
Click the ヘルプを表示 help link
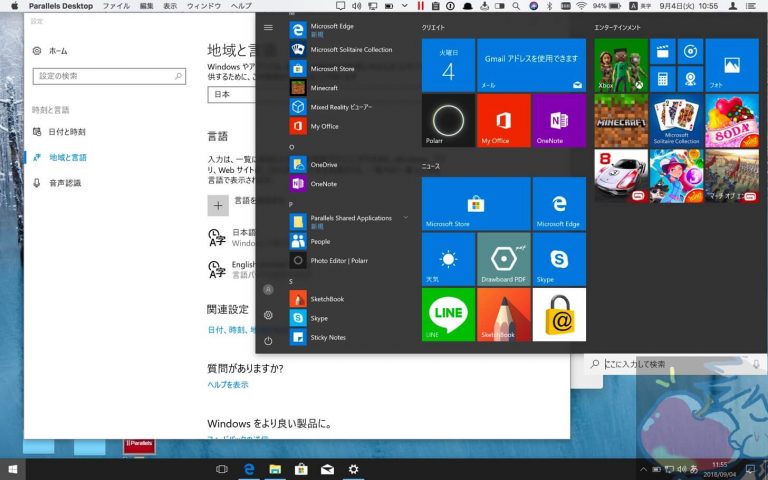pyautogui.click(x=228, y=384)
